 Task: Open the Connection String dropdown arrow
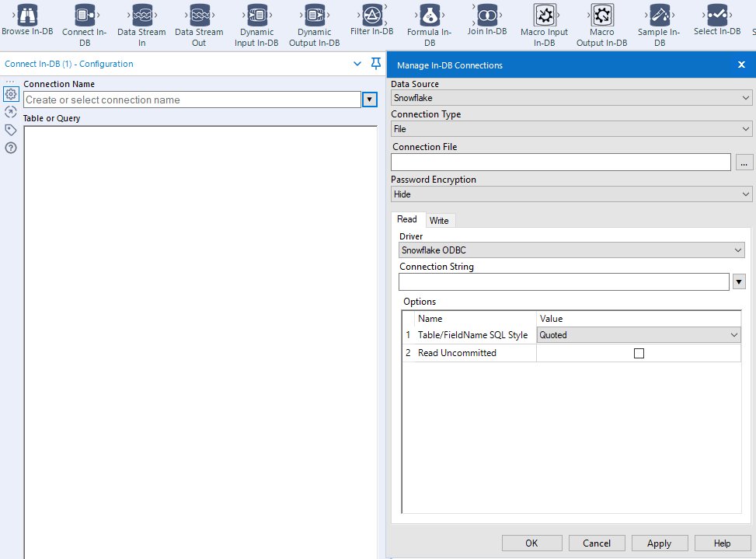pyautogui.click(x=739, y=281)
